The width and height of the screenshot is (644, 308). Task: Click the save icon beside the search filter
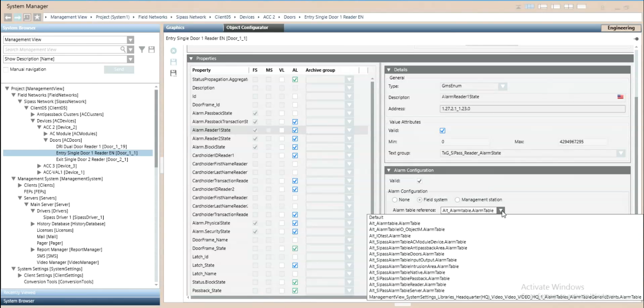tap(152, 49)
